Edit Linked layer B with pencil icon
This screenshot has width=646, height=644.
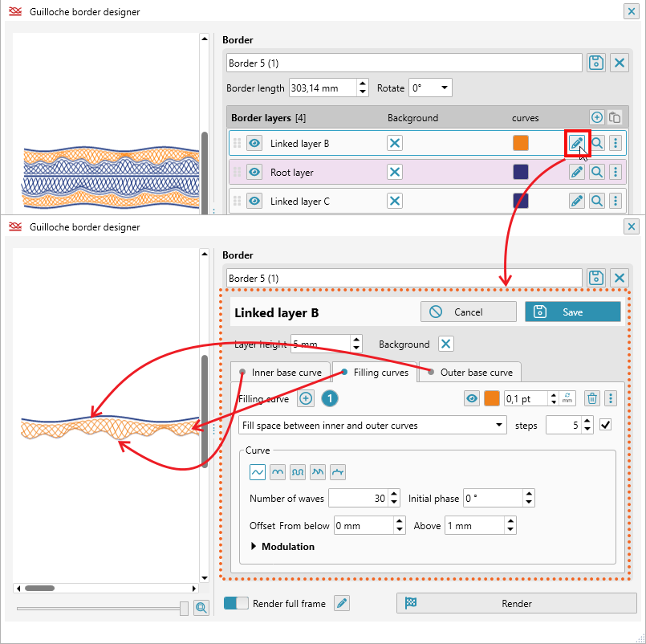pos(576,143)
